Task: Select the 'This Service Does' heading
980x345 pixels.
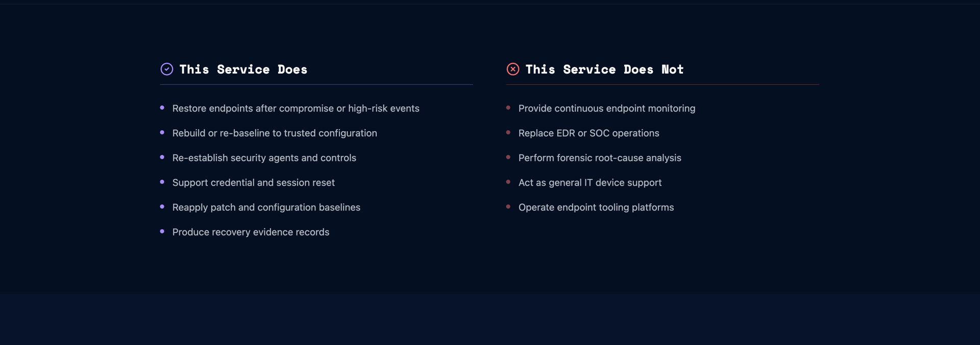Action: pos(243,70)
